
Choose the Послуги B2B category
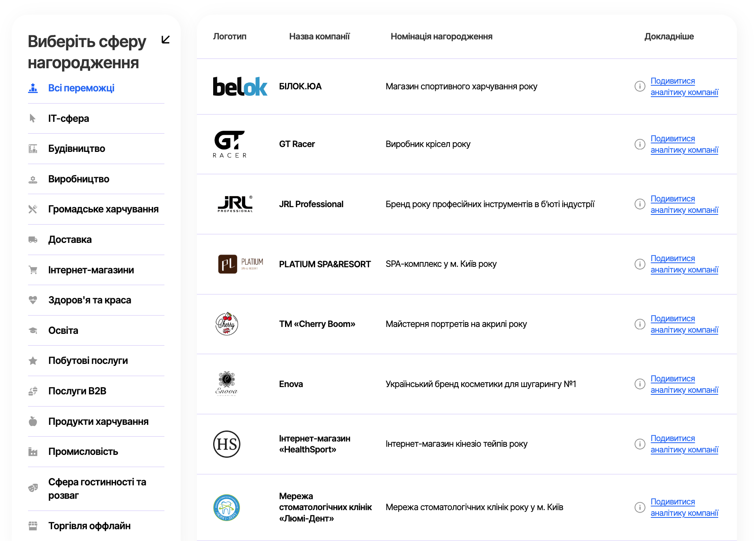tap(77, 391)
